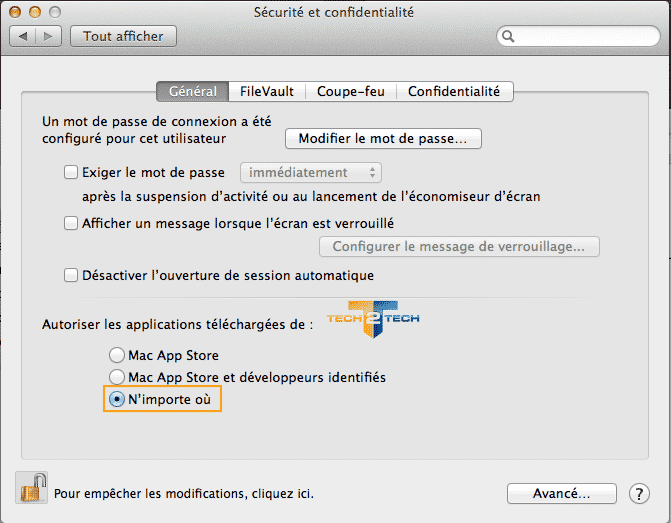Switch to the FileVault tab
The height and width of the screenshot is (523, 671).
coord(267,91)
